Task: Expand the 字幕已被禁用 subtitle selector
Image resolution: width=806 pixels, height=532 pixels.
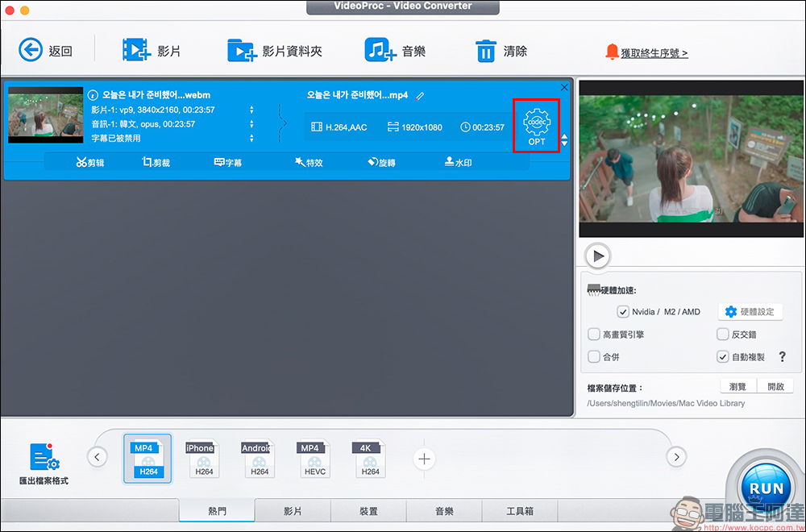Action: pyautogui.click(x=251, y=139)
